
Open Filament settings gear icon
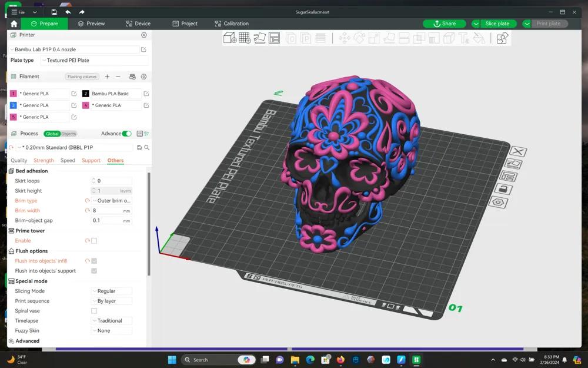[143, 77]
